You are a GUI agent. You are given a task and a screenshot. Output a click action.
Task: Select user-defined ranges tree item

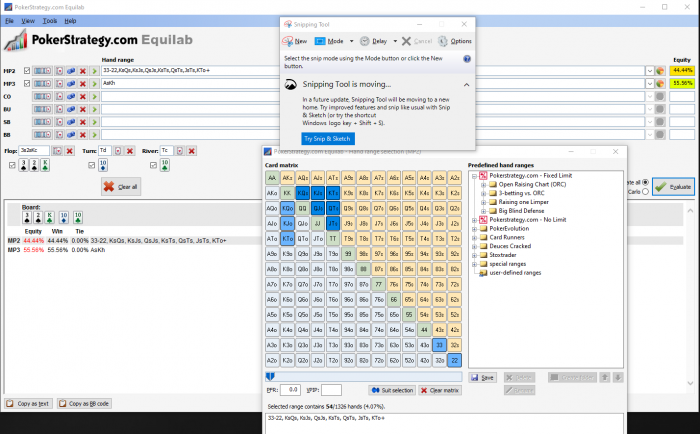point(515,273)
